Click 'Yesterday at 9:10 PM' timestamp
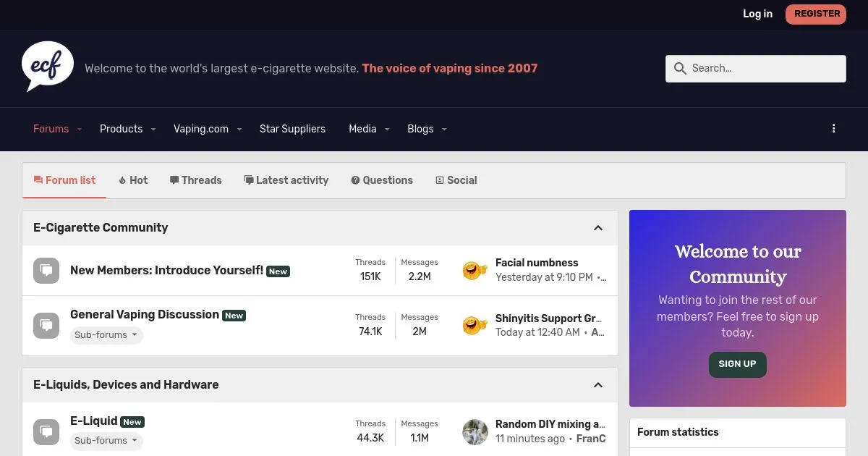The height and width of the screenshot is (456, 868). 544,277
